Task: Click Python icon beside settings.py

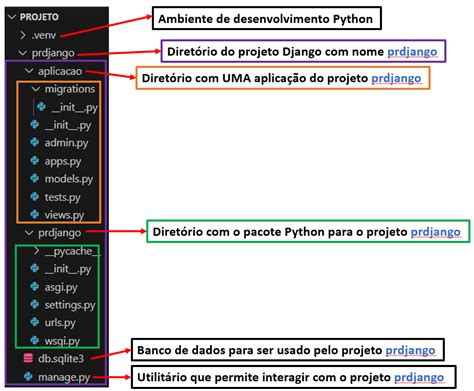Action: click(x=35, y=304)
